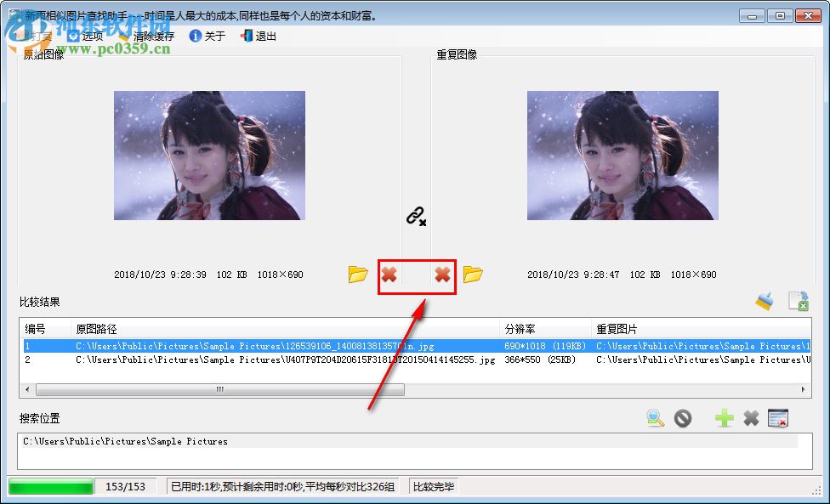Delete the duplicate image with right red X
This screenshot has width=830, height=504.
point(442,274)
